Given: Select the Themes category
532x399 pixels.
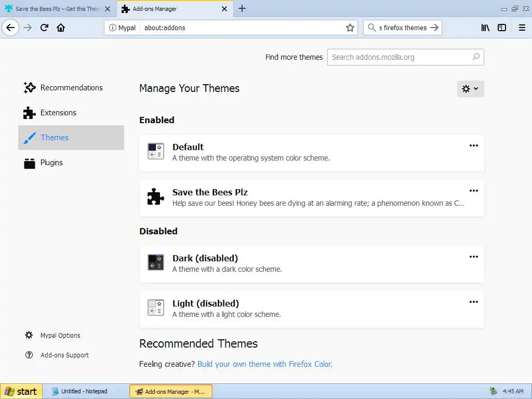Looking at the screenshot, I should tap(71, 137).
